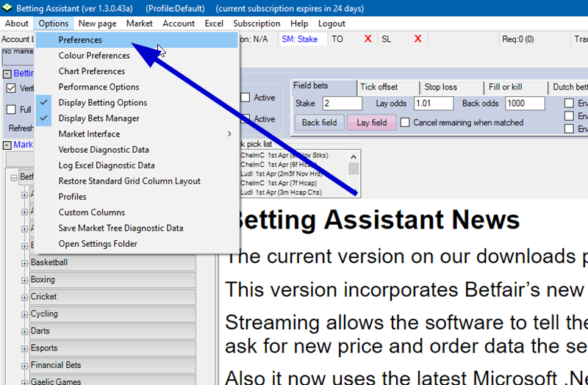Open the Market menu

click(x=140, y=24)
